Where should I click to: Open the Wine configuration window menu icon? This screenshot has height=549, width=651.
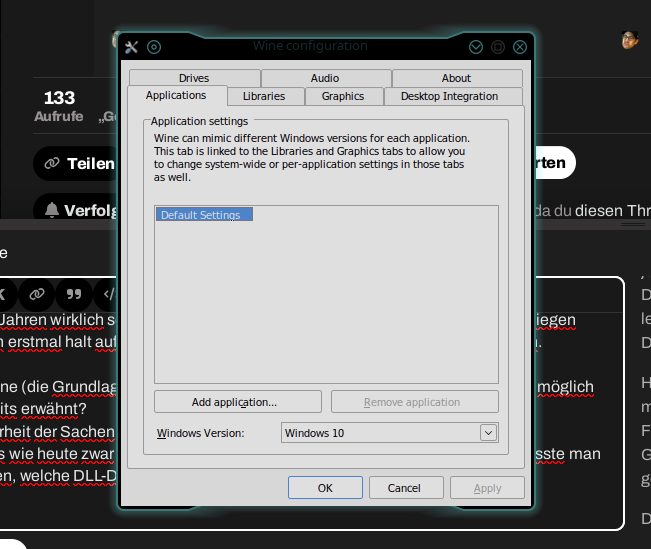[132, 47]
